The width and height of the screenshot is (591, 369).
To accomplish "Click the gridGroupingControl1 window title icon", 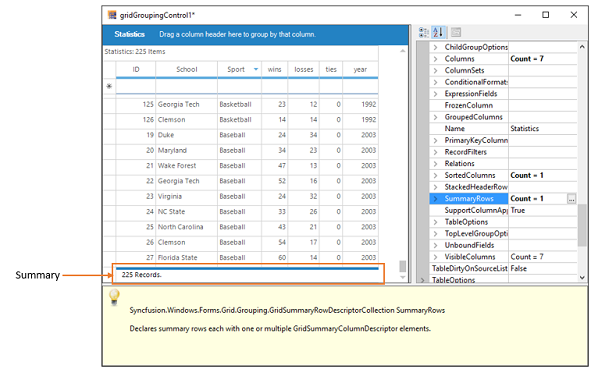I will pyautogui.click(x=112, y=15).
